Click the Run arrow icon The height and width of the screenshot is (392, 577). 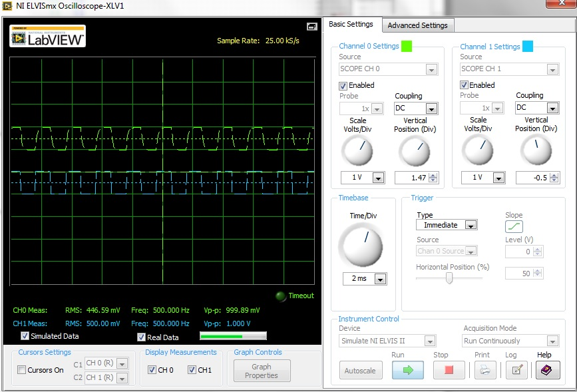(x=407, y=370)
